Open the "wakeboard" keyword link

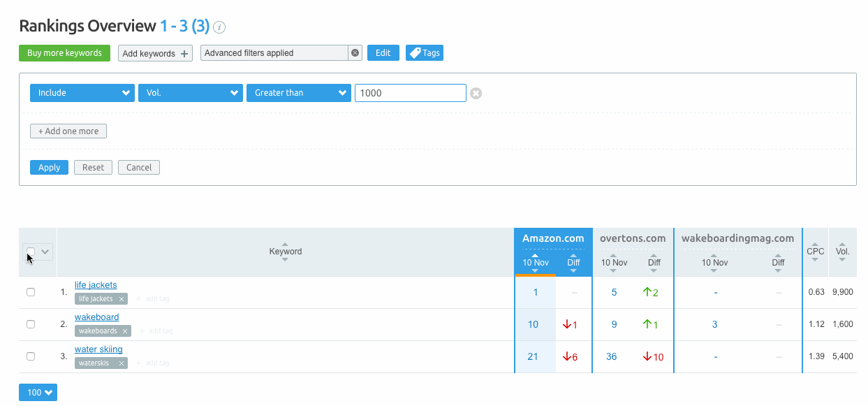[x=96, y=317]
